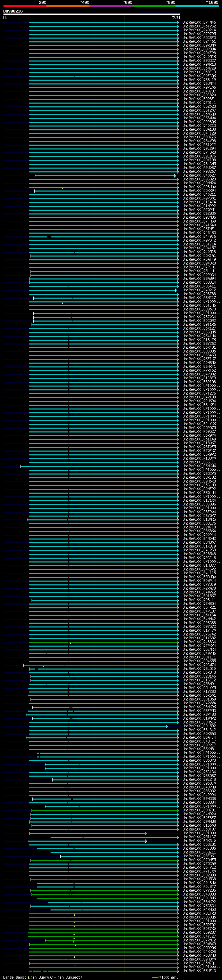Select label UniRef100_C1MPP2
Viewport: 222px width, 980px height.
(199, 206)
